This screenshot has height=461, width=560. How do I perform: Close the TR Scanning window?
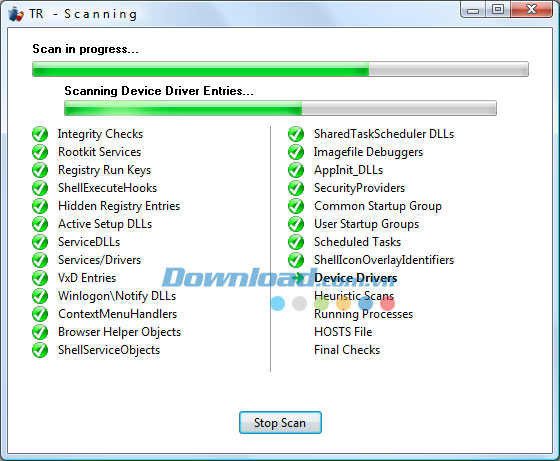(532, 10)
